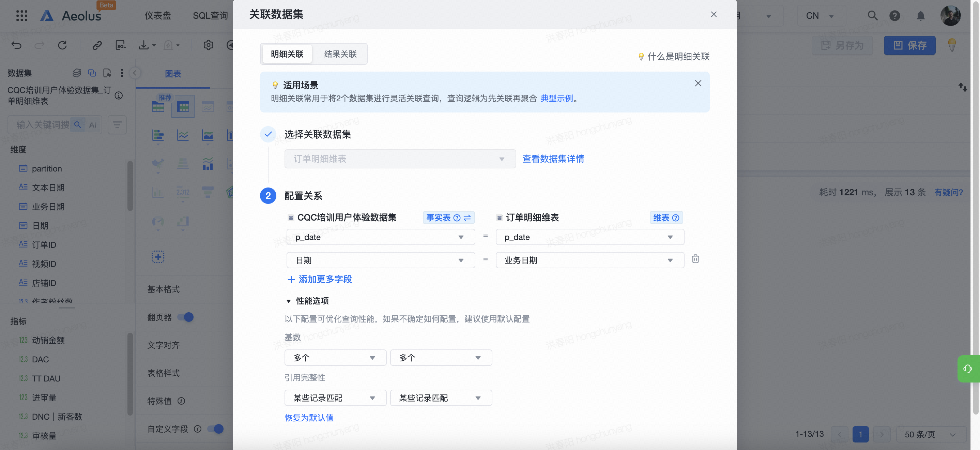Screen dimensions: 980x450
Task: Toggle the 自定义字段 switch
Action: [215, 429]
